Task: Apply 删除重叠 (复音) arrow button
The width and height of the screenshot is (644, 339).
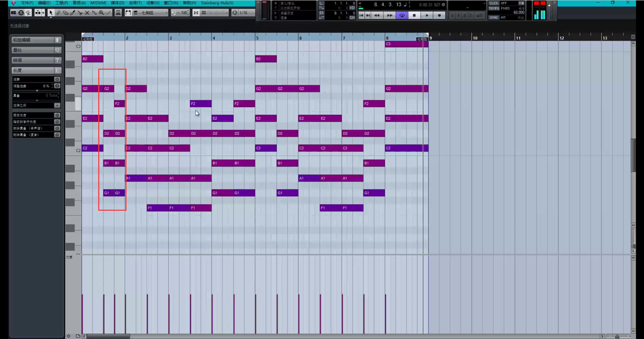Action: pyautogui.click(x=57, y=135)
